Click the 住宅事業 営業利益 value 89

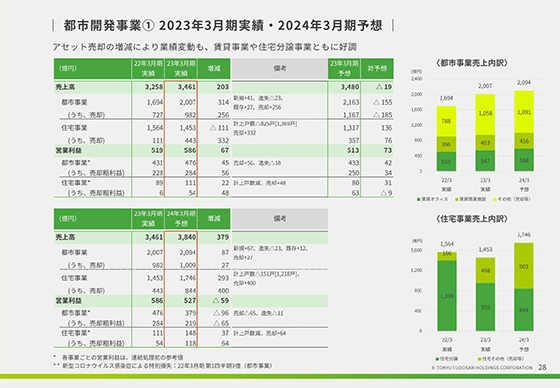pos(159,183)
